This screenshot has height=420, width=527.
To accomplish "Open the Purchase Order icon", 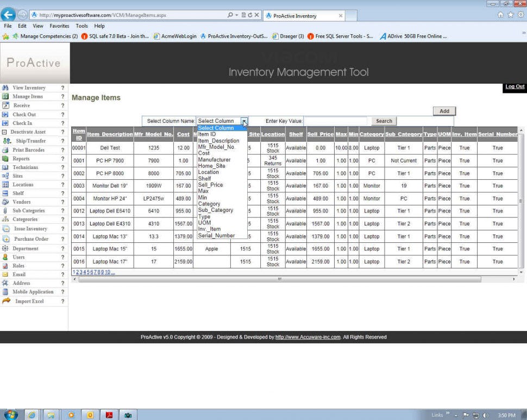I will click(5, 239).
